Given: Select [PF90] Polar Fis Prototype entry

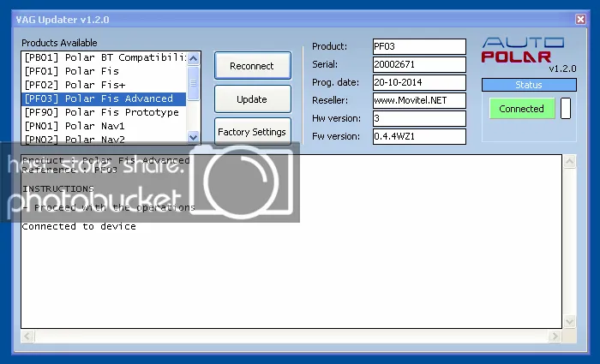Looking at the screenshot, I should click(x=104, y=112).
